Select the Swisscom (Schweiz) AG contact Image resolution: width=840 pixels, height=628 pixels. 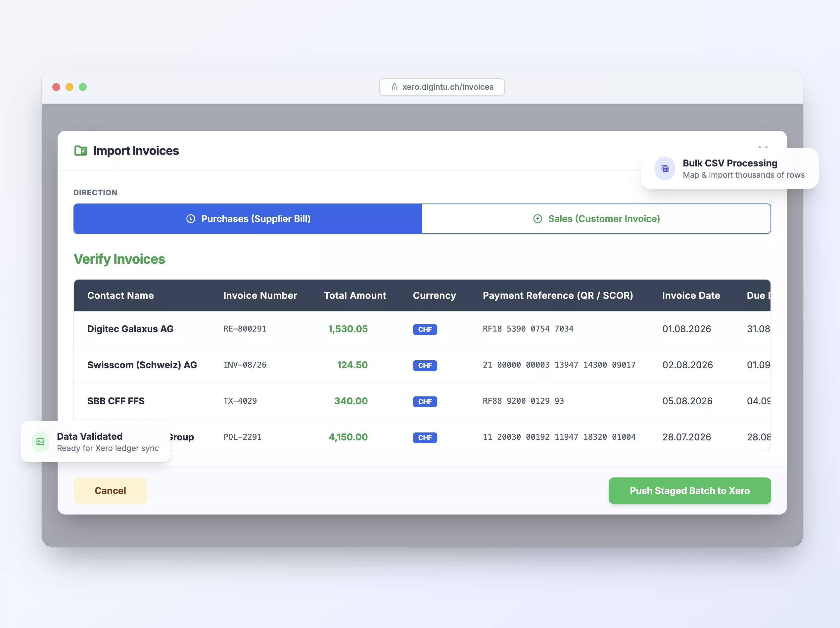tap(142, 365)
